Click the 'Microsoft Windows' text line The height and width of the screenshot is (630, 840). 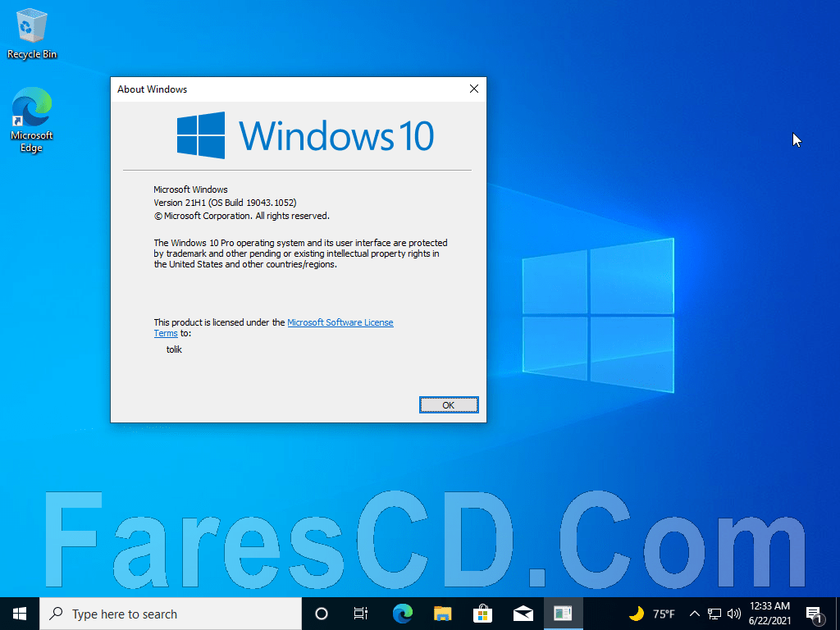click(190, 189)
